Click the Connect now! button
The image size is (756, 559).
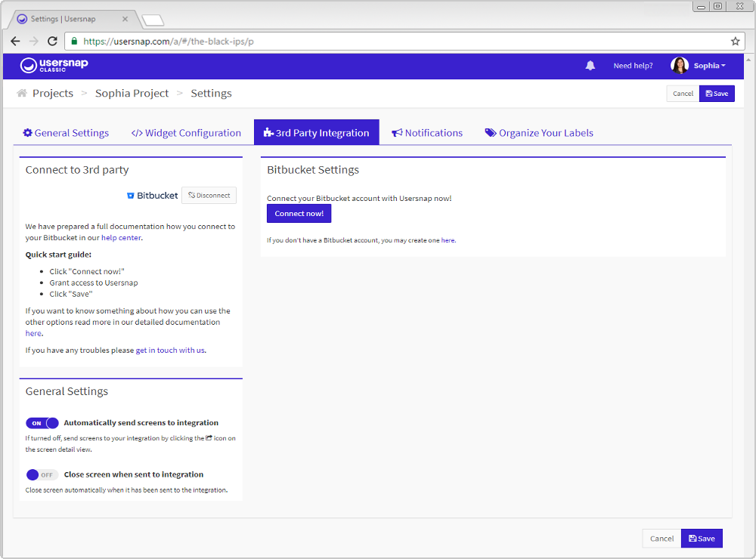point(299,214)
